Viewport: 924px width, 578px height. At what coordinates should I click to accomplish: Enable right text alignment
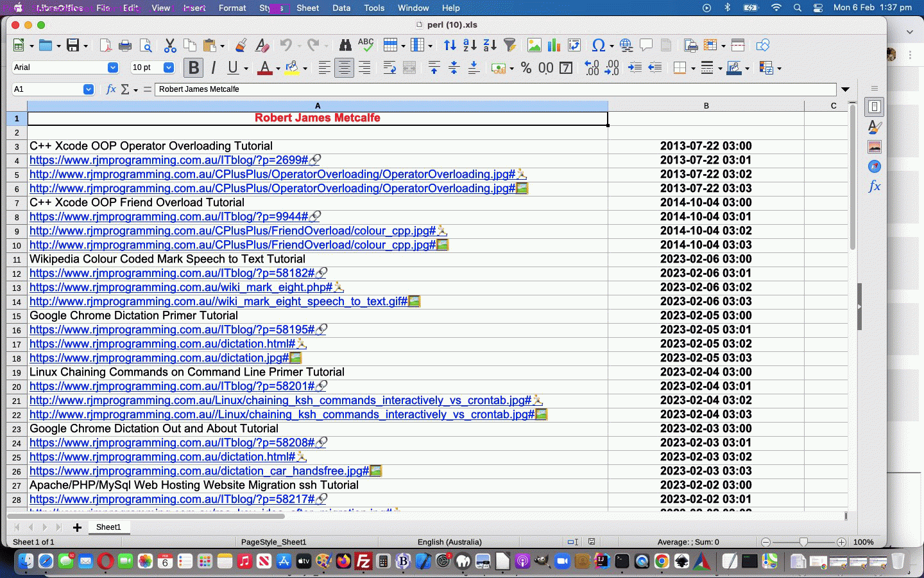tap(364, 67)
